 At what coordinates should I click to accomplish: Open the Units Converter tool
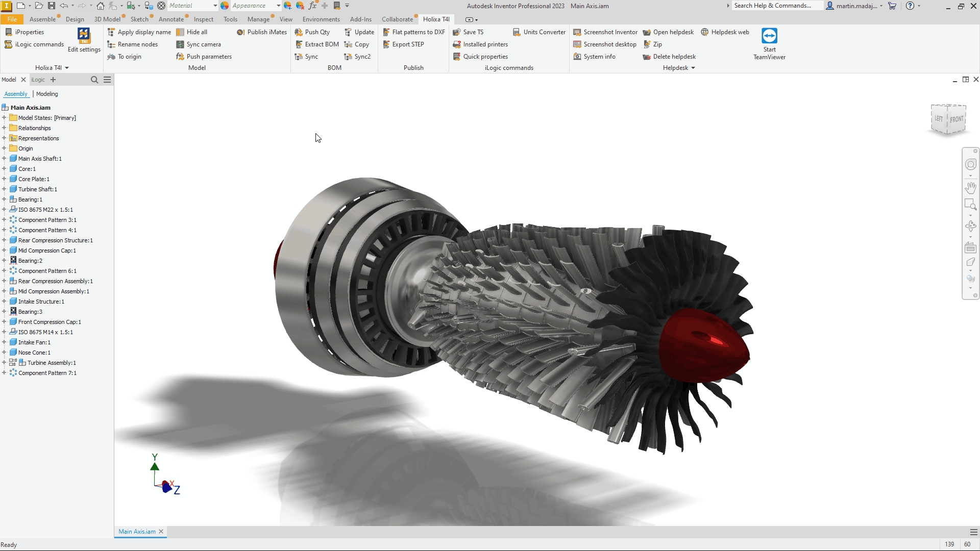(x=539, y=32)
